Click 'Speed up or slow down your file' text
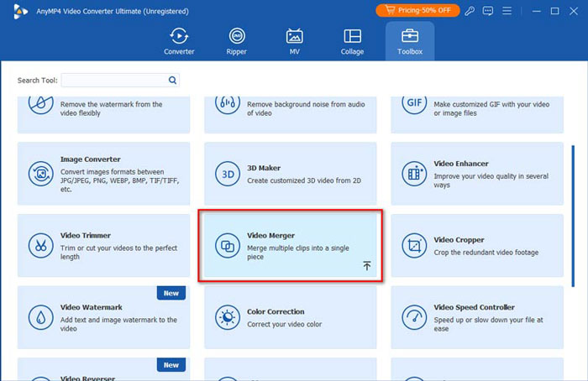The width and height of the screenshot is (588, 381). pyautogui.click(x=488, y=324)
